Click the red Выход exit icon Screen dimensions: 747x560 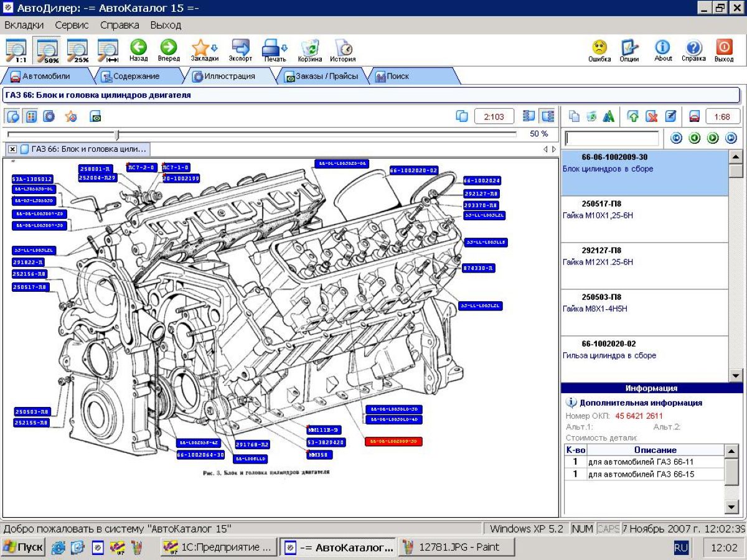pyautogui.click(x=724, y=51)
